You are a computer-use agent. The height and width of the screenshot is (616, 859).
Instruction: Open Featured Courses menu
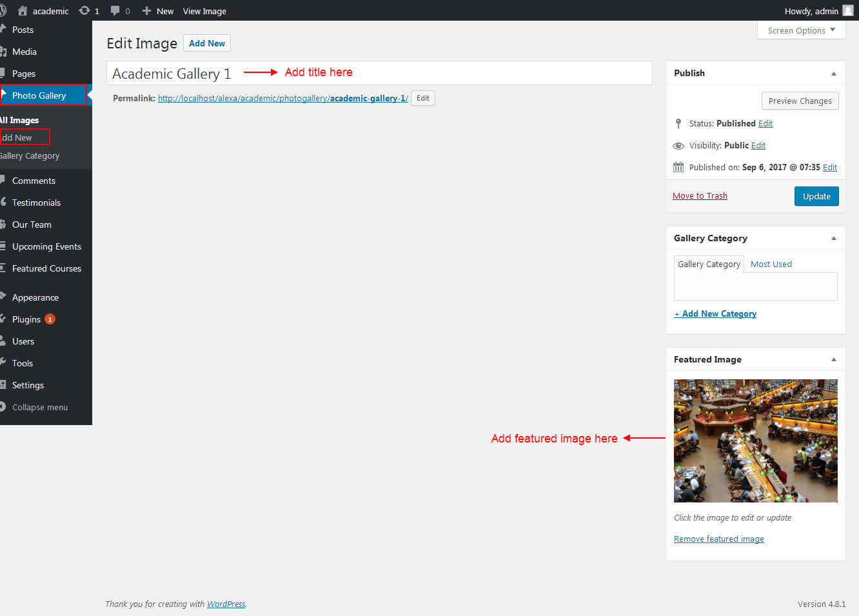coord(46,268)
